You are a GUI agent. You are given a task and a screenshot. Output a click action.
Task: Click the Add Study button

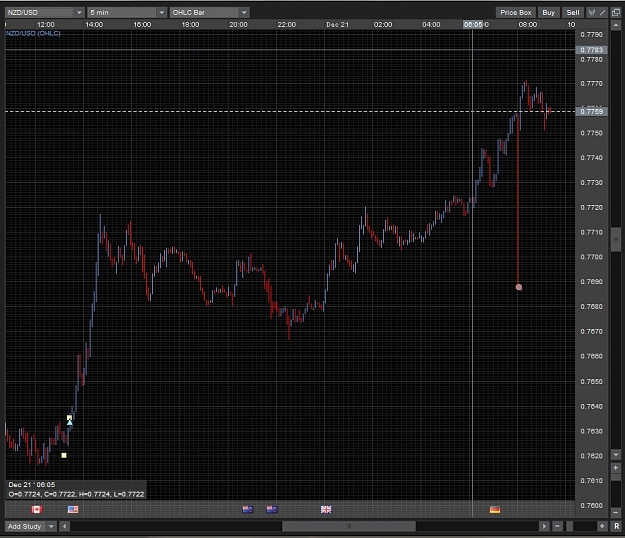(25, 526)
